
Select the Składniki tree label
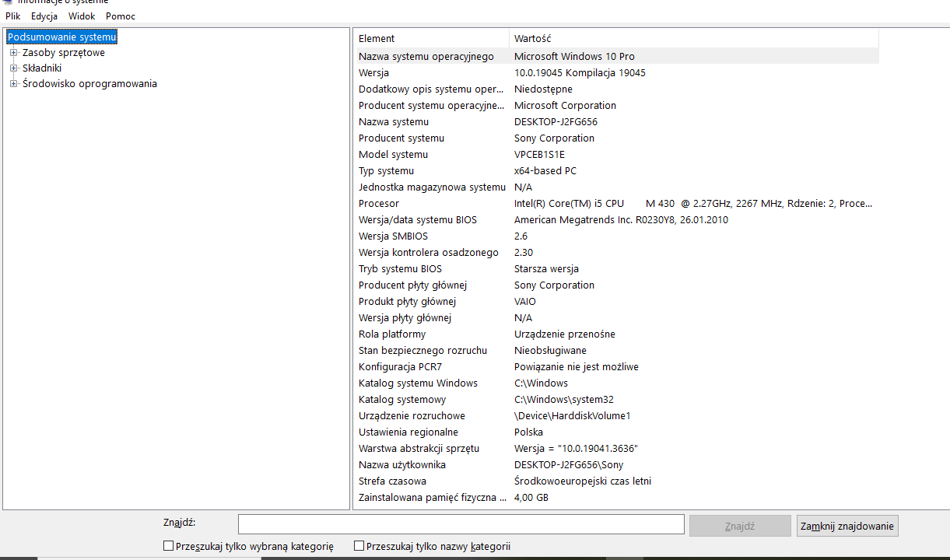(42, 68)
